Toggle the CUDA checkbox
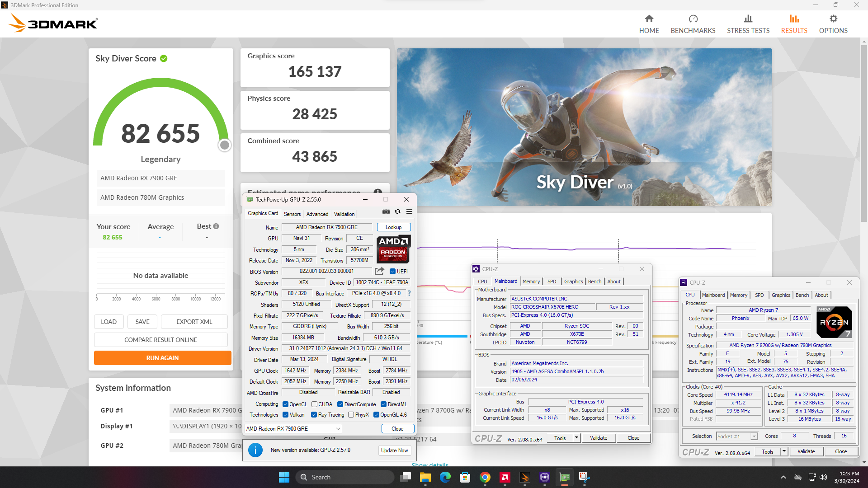868x488 pixels. coord(314,404)
